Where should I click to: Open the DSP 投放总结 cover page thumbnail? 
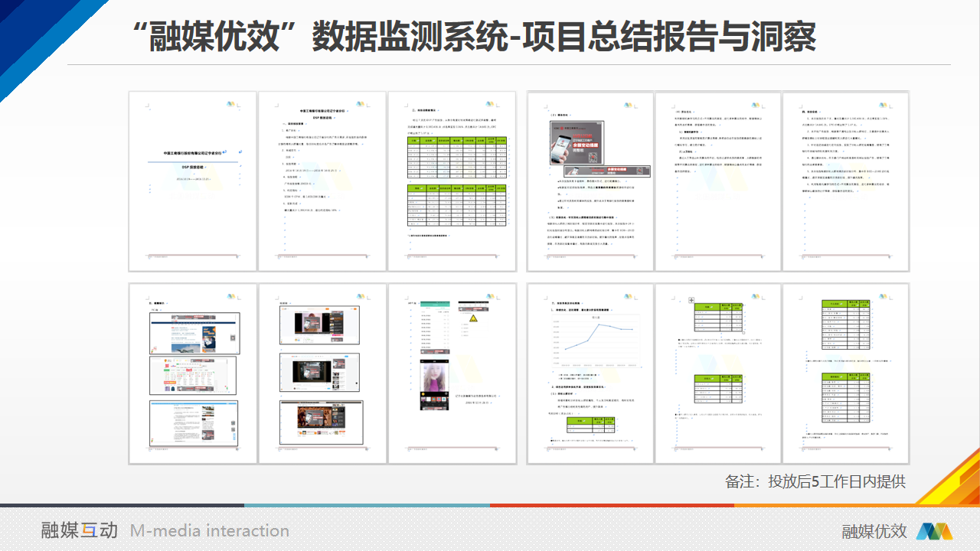coord(192,181)
